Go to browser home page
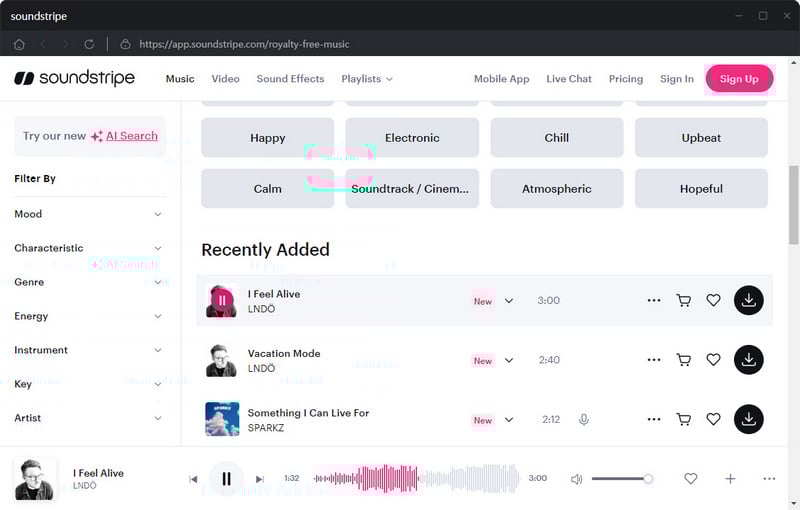Screen dimensions: 800x510 pyautogui.click(x=19, y=44)
